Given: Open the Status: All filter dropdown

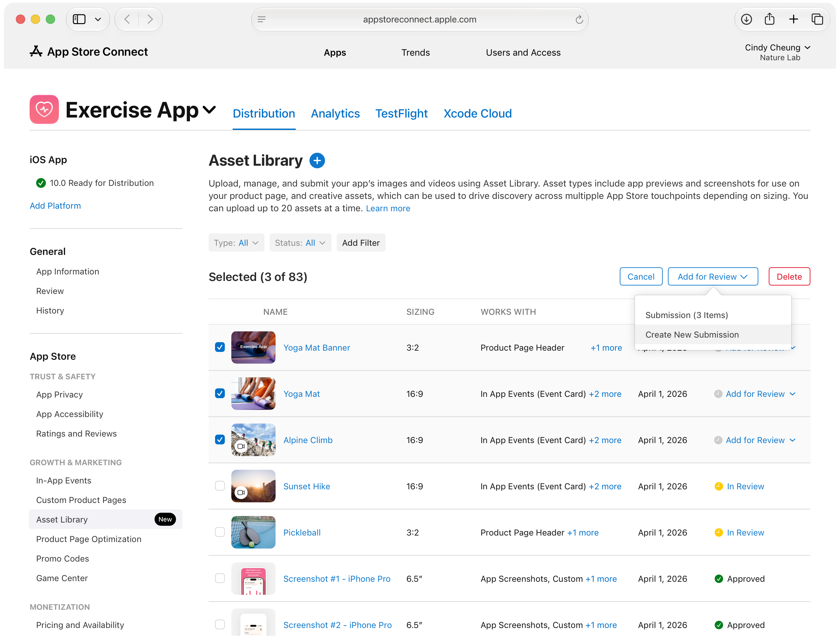Looking at the screenshot, I should coord(300,243).
